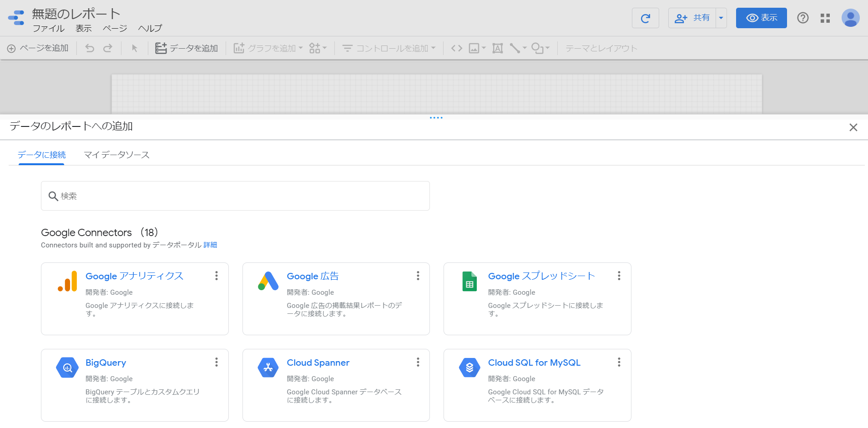Click the Google Sheets connector icon
This screenshot has width=868, height=428.
469,281
